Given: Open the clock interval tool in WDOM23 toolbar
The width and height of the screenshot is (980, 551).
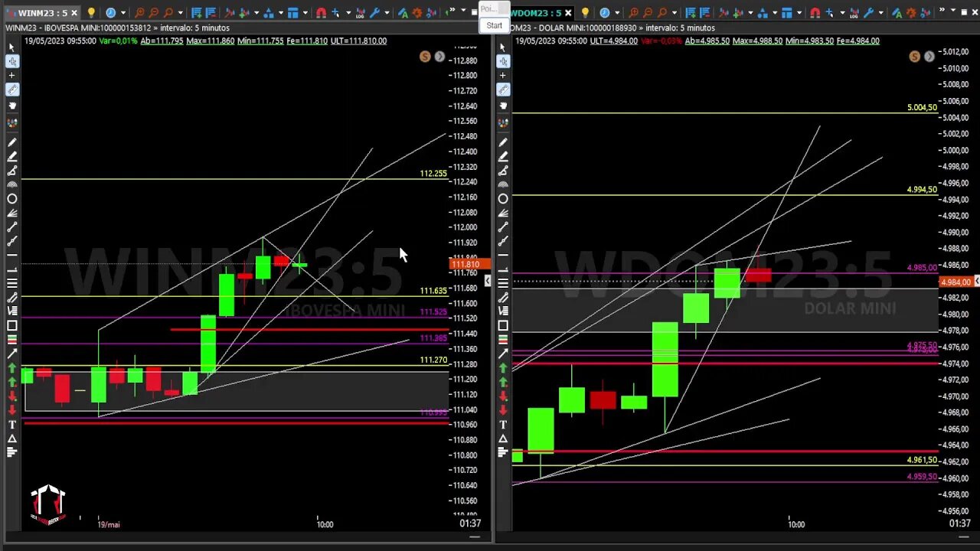Looking at the screenshot, I should [x=605, y=13].
